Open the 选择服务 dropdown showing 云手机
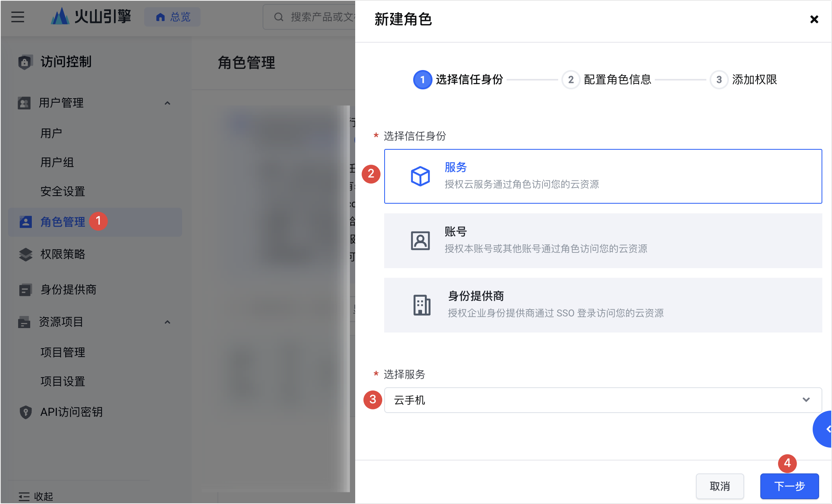 point(602,400)
